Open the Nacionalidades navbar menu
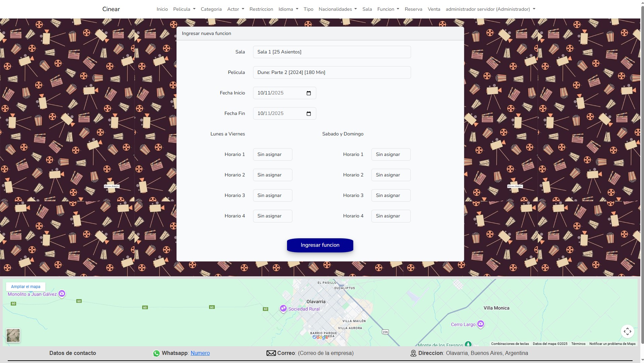Viewport: 644px width, 363px height. (337, 9)
